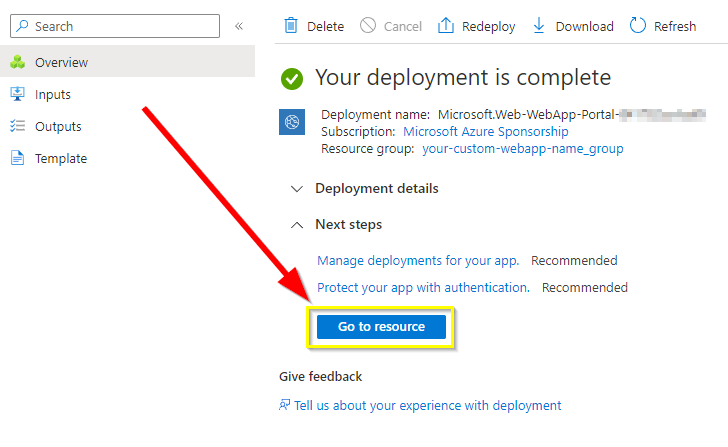
Task: Focus the Search input field
Action: [115, 26]
